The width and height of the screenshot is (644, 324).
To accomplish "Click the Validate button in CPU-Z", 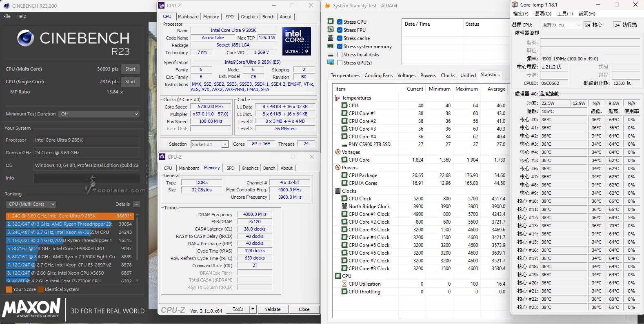I will click(273, 309).
